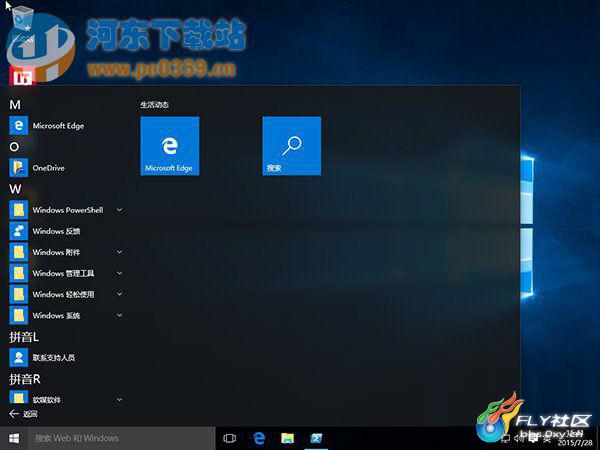This screenshot has height=450, width=600.
Task: Expand the Windows PowerShell folder chevron
Action: pos(119,210)
